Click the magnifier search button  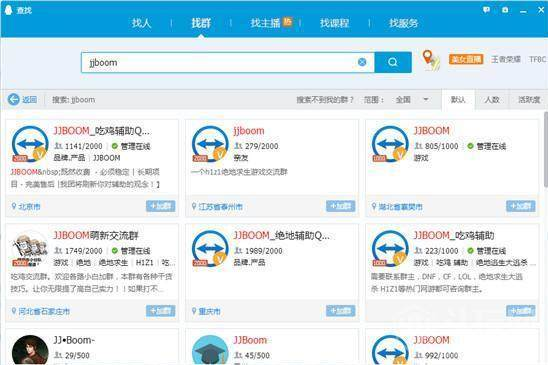point(392,62)
